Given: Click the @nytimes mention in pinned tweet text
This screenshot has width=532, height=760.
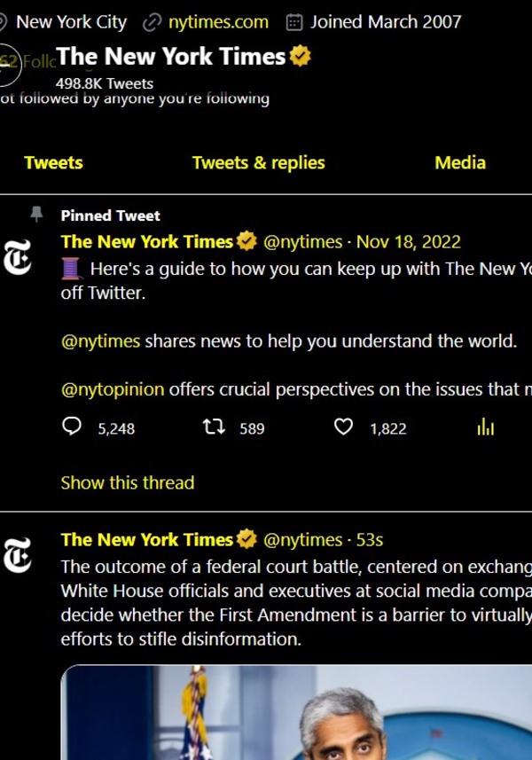Looking at the screenshot, I should 100,341.
